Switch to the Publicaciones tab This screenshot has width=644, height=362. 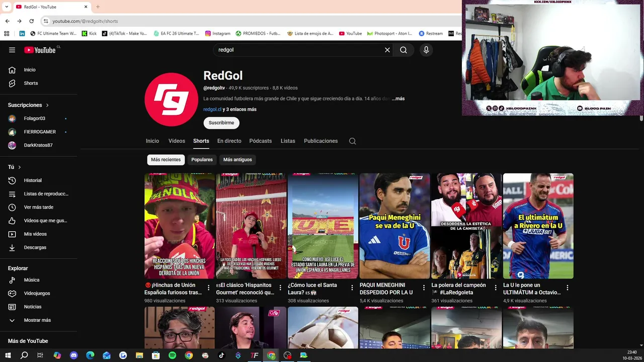tap(320, 141)
